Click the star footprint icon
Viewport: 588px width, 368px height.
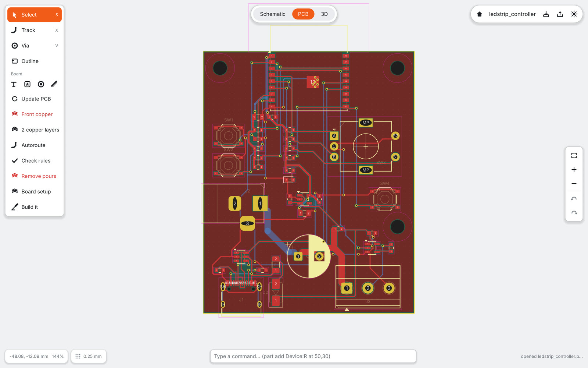click(28, 84)
